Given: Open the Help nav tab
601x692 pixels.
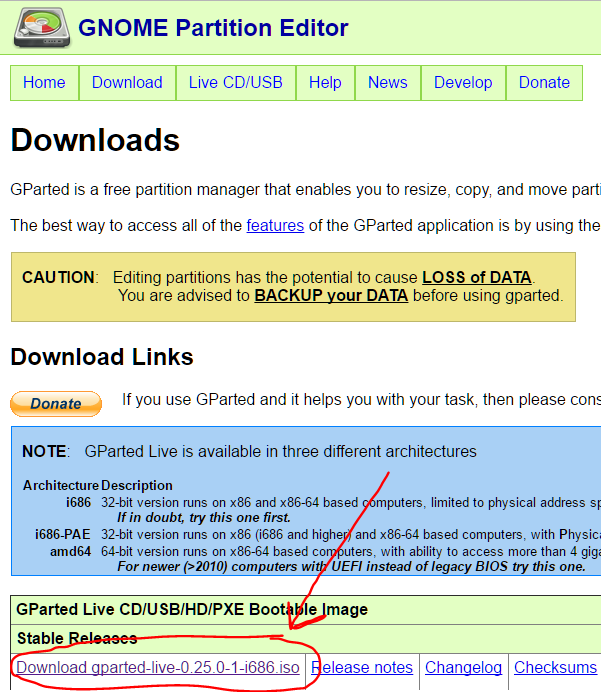Looking at the screenshot, I should [x=325, y=83].
